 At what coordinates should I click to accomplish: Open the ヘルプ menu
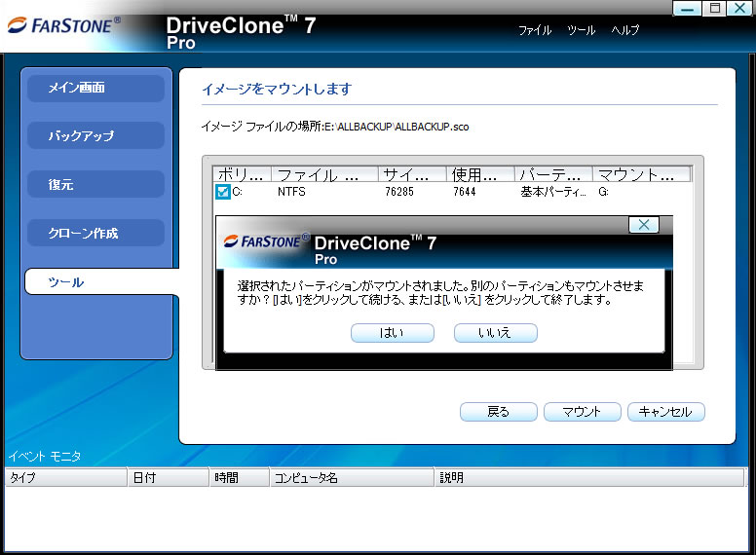click(x=624, y=30)
